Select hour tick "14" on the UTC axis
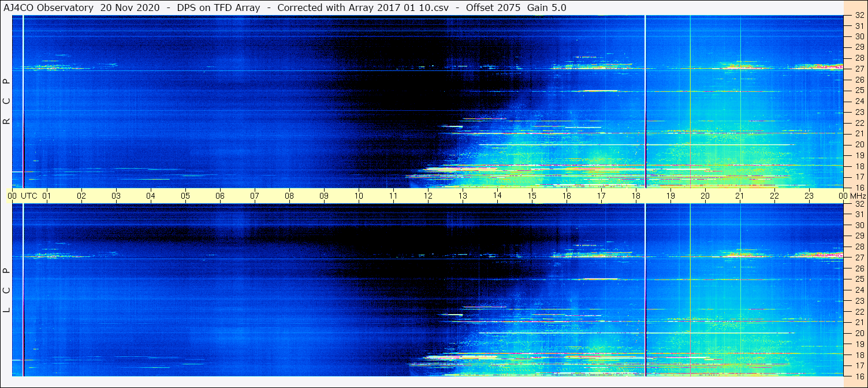Viewport: 868px width, 388px height. pos(497,195)
